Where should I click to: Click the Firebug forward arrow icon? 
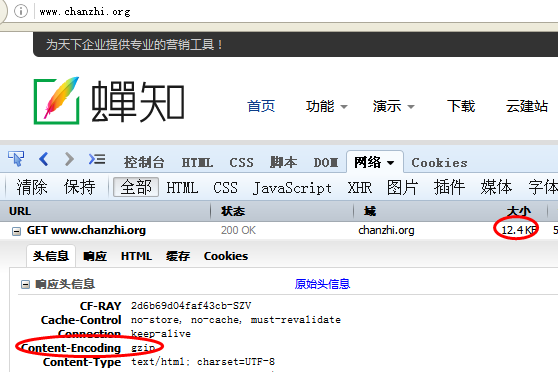(69, 159)
